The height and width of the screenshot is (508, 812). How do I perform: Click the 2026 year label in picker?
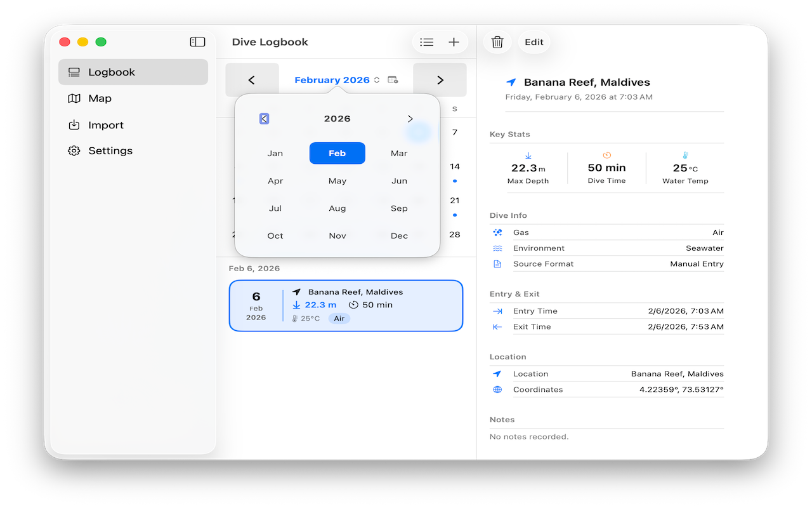coord(337,119)
